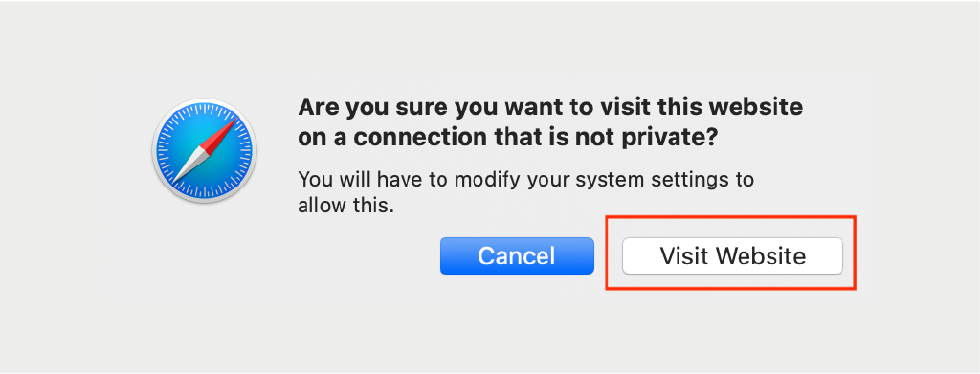Screen dimensions: 980x374
Task: Click the word 'Website' on the white button
Action: pos(760,255)
